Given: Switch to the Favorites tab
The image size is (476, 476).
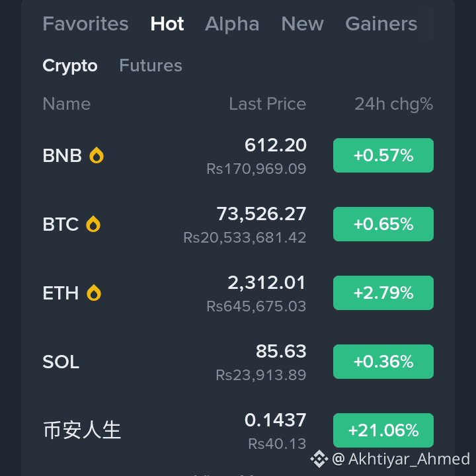Looking at the screenshot, I should 85,24.
